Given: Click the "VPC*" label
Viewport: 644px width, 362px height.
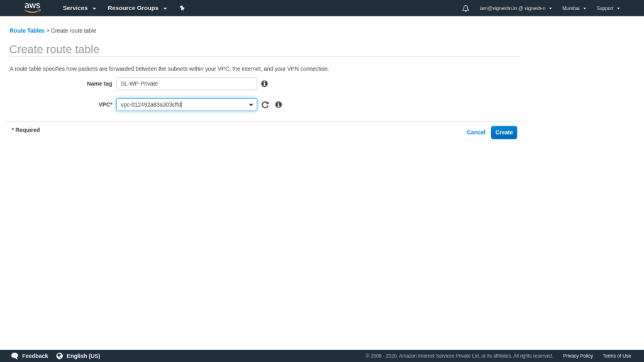Looking at the screenshot, I should click(x=105, y=105).
